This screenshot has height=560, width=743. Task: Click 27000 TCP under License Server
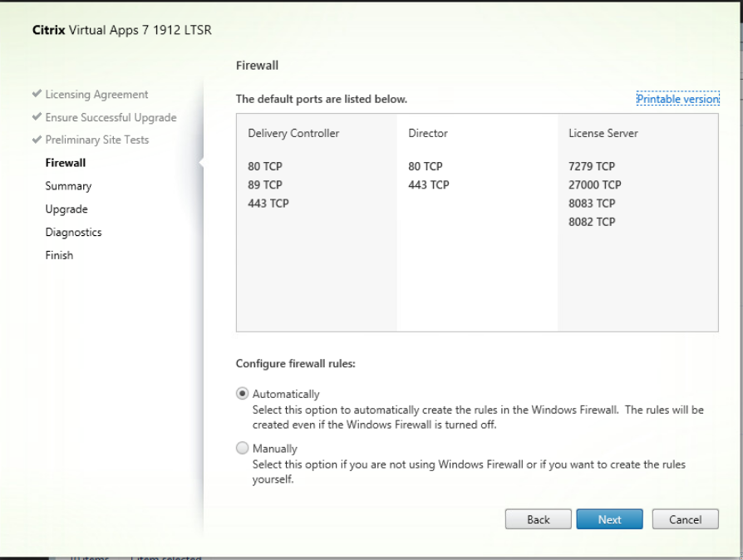pyautogui.click(x=595, y=184)
